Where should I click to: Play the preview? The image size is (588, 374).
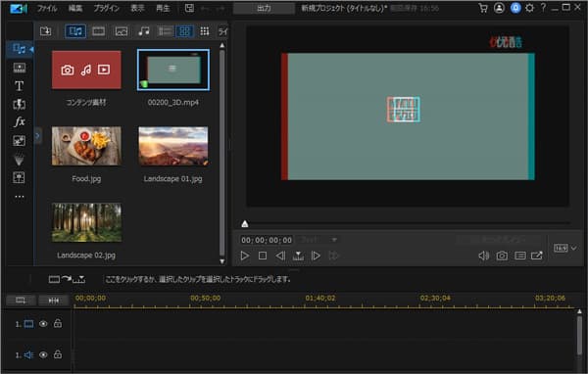[244, 256]
